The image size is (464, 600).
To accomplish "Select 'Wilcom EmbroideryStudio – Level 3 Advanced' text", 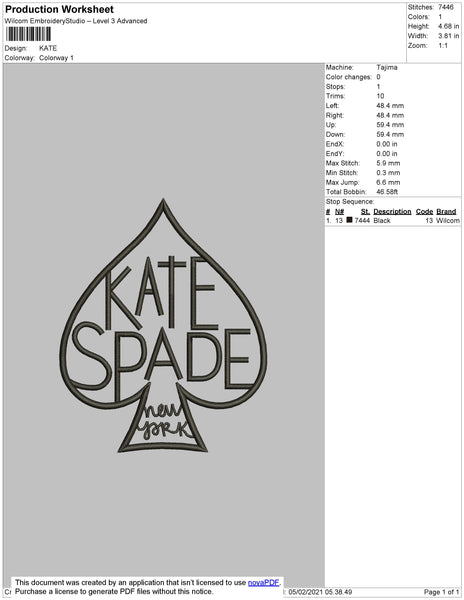I will tap(76, 21).
